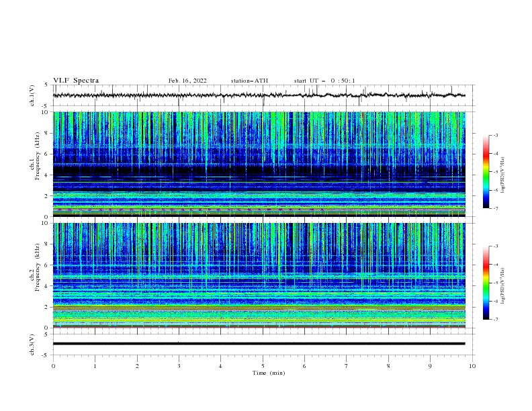The width and height of the screenshot is (532, 411).
Task: Click inside the ch.1 spectrogram panel
Action: (259, 164)
